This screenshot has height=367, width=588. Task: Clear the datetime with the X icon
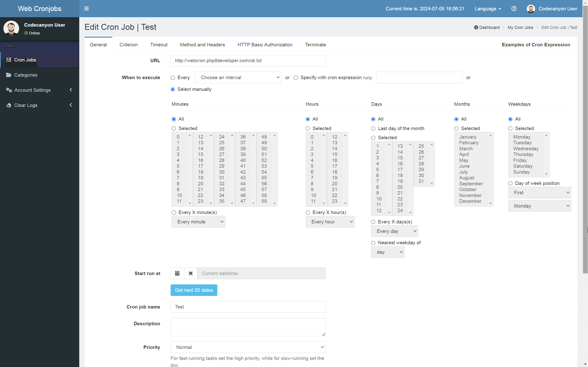(190, 273)
